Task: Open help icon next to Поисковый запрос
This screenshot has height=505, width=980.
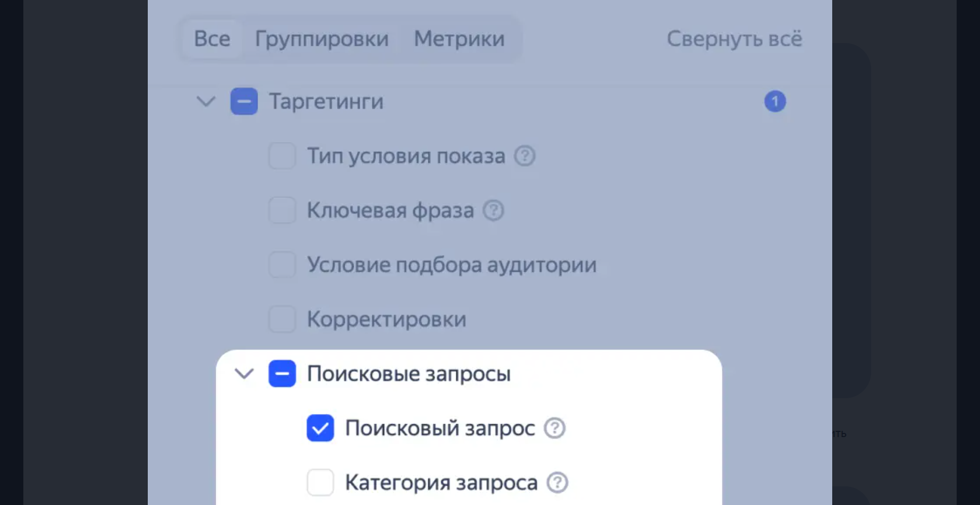Action: [x=554, y=428]
